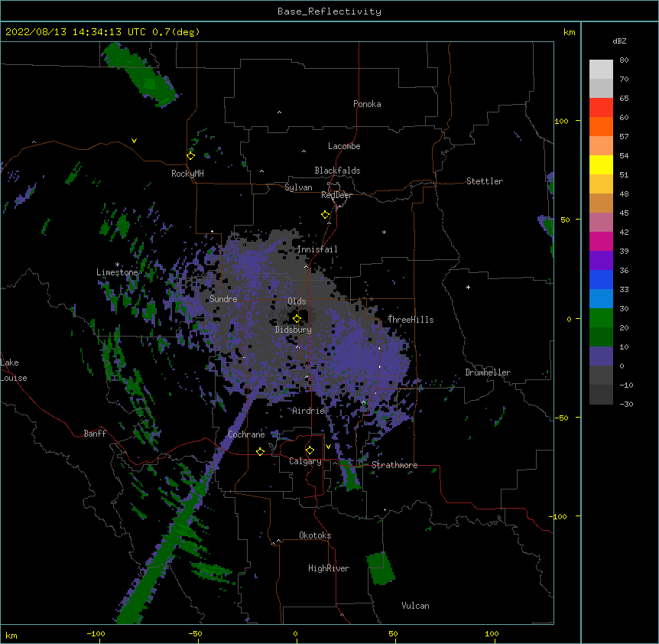Click the white caret marker just below Innisfail label
The height and width of the screenshot is (644, 659).
(x=306, y=266)
